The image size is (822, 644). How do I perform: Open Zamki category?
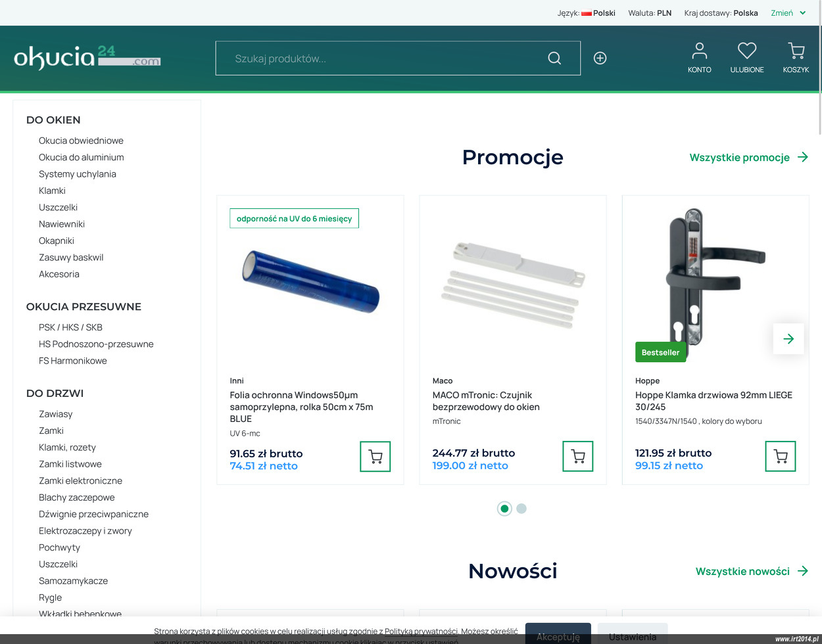coord(51,430)
